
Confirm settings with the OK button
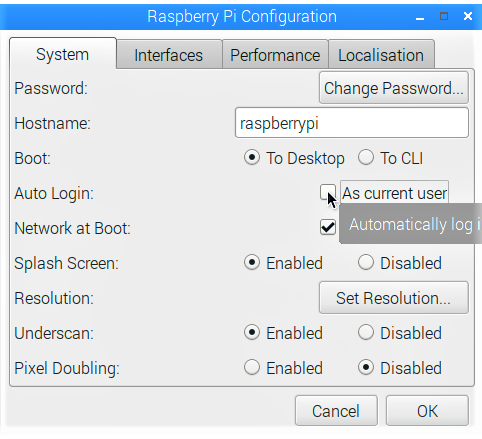(427, 411)
